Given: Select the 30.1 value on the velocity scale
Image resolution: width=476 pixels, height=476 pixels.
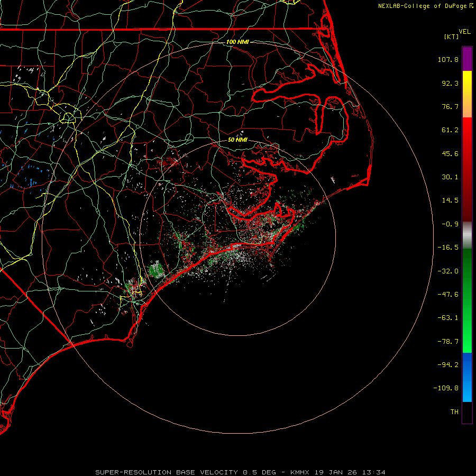Looking at the screenshot, I should [450, 177].
